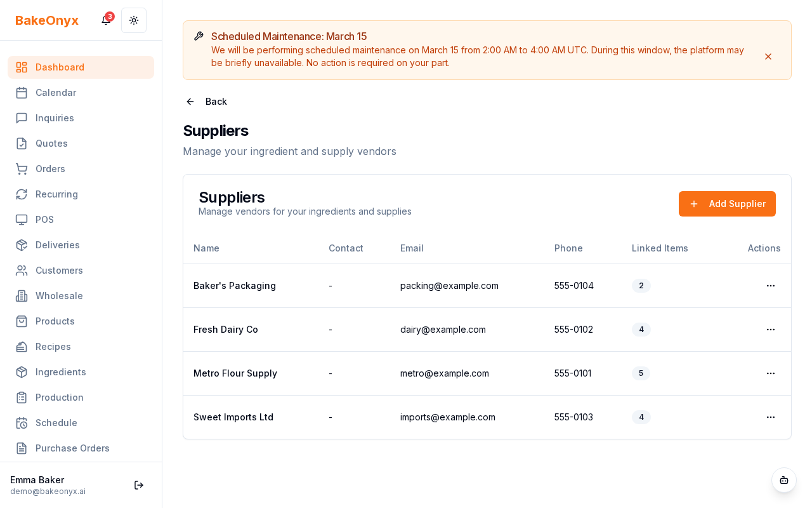Screen dimensions: 812x508
Task: Open the Ingredients section icon
Action: pos(22,372)
